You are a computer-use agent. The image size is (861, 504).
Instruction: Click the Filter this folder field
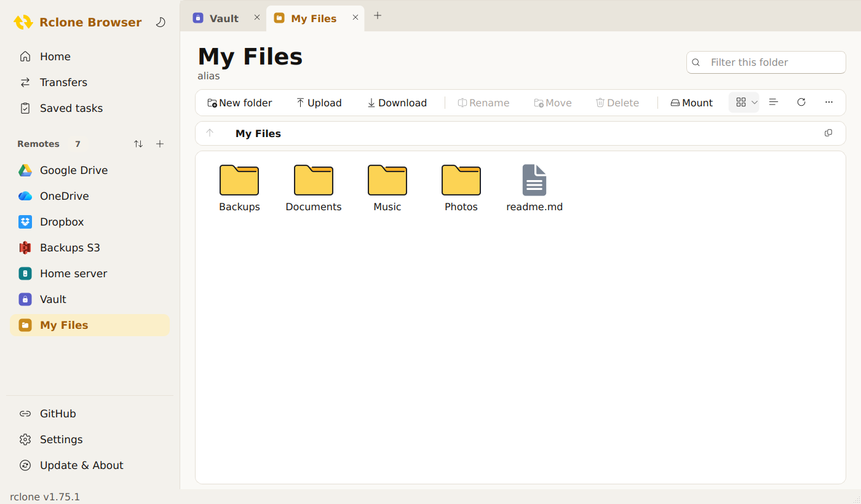[766, 62]
